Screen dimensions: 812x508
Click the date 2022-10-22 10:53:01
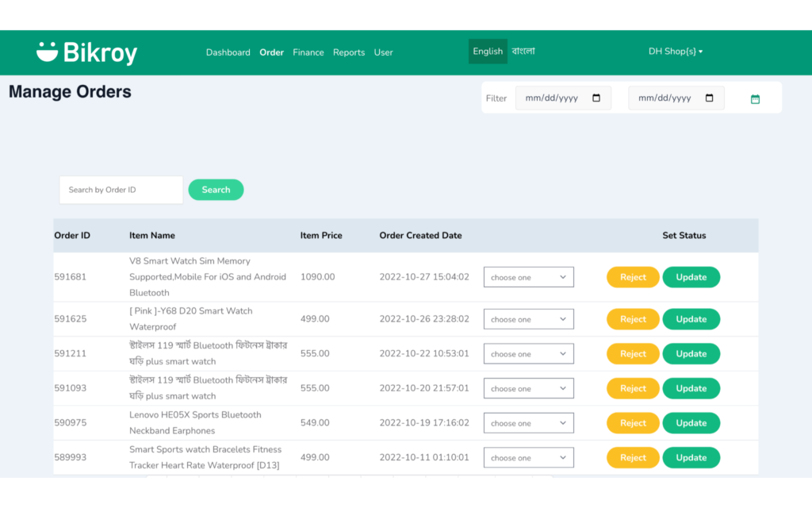point(424,354)
